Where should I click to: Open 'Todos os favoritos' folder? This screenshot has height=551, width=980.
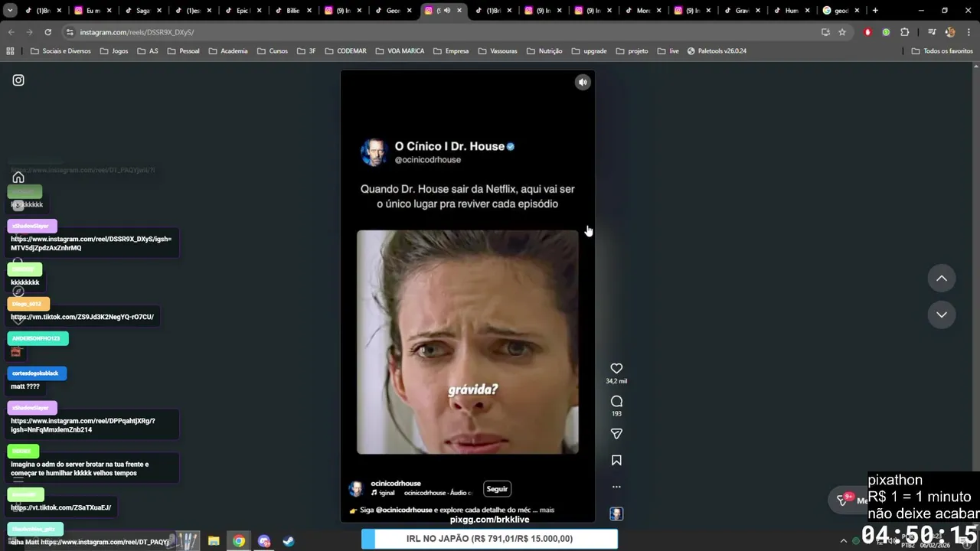pyautogui.click(x=942, y=51)
